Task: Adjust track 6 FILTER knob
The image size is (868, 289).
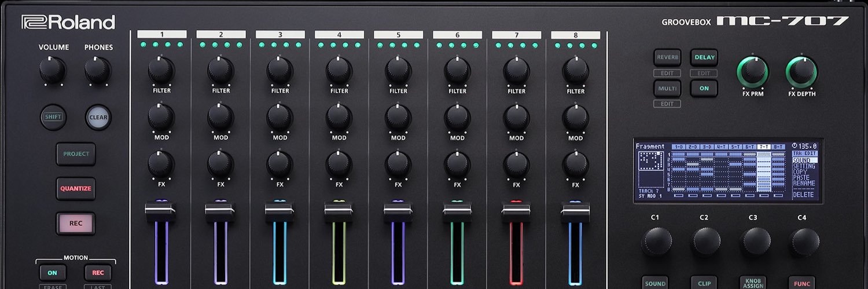Action: (x=457, y=71)
